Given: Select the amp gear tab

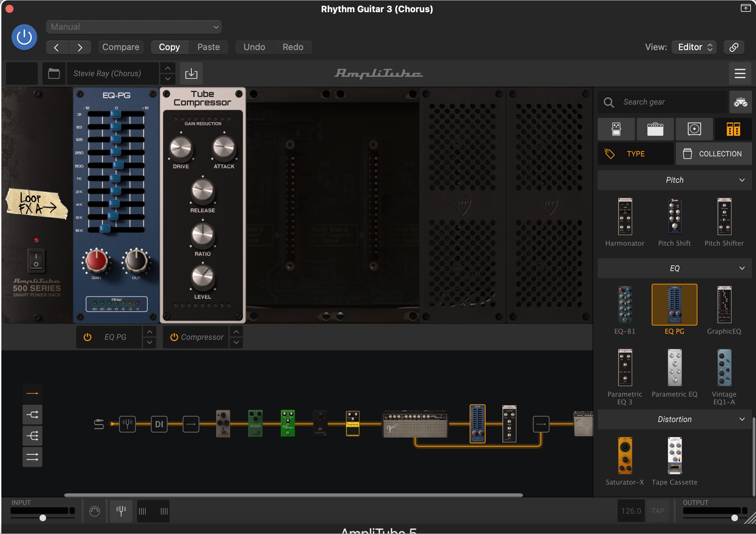Looking at the screenshot, I should click(655, 129).
